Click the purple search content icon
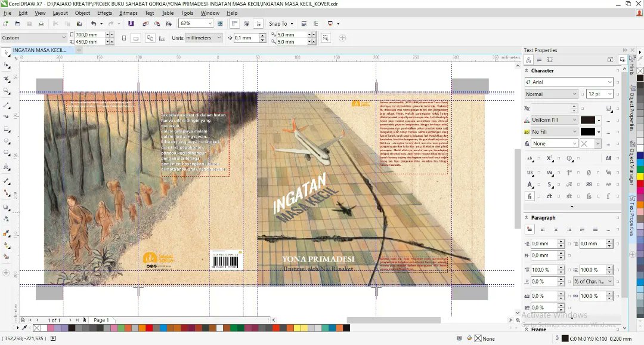The image size is (644, 345). pyautogui.click(x=131, y=24)
